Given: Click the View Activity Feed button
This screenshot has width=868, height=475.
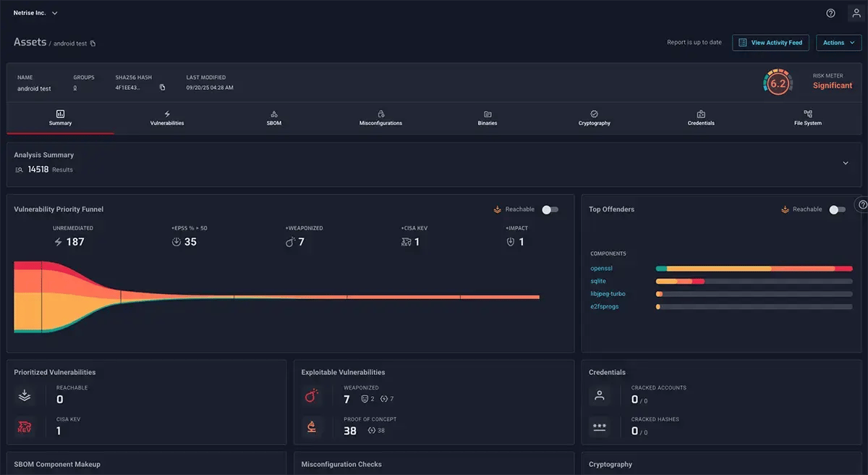Looking at the screenshot, I should [770, 42].
